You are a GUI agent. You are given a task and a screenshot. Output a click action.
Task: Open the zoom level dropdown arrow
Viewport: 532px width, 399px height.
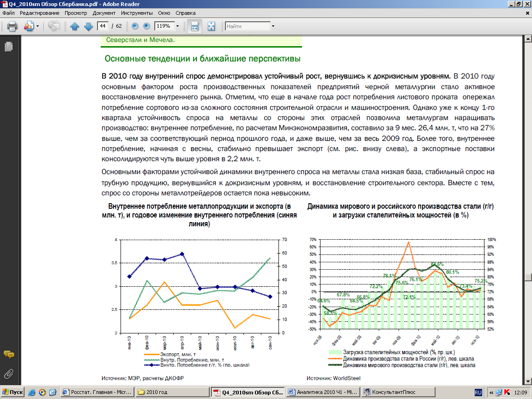pos(177,26)
